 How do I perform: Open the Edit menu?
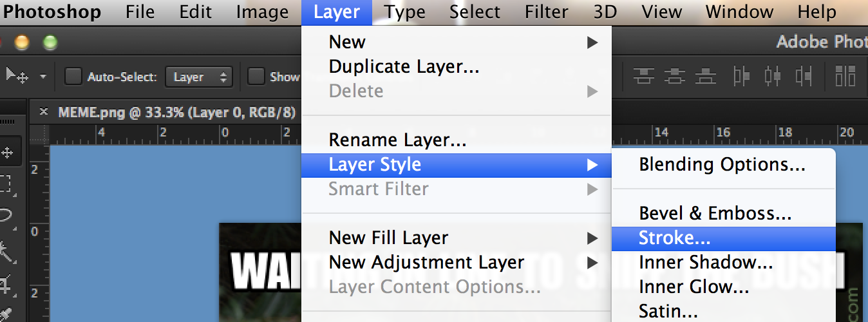coord(195,12)
